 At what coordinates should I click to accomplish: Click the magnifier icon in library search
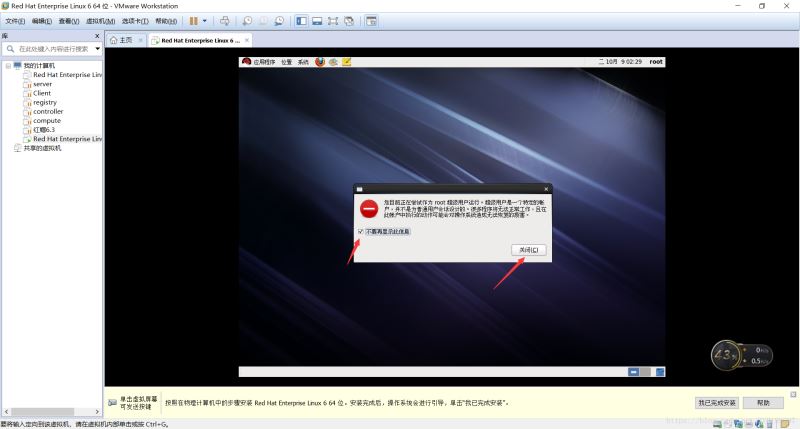[10, 49]
